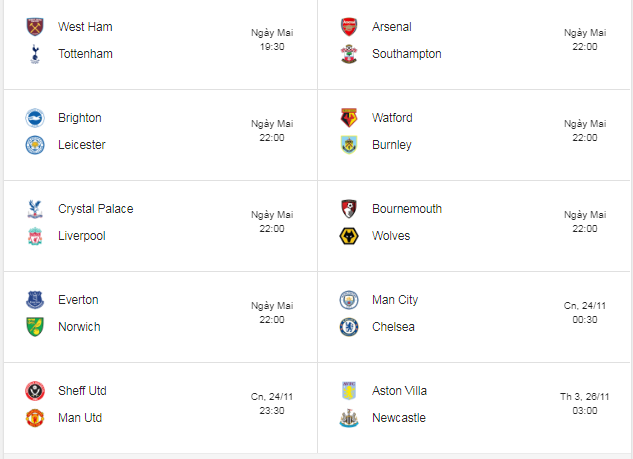The image size is (633, 459).
Task: Click the Southampton club crest
Action: 349,54
